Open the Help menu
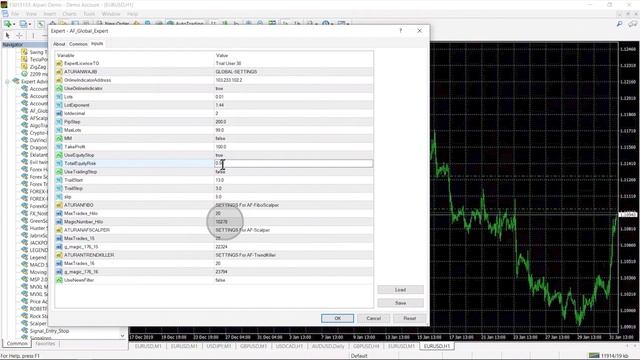Viewport: 640px width, 360px height. coord(132,14)
